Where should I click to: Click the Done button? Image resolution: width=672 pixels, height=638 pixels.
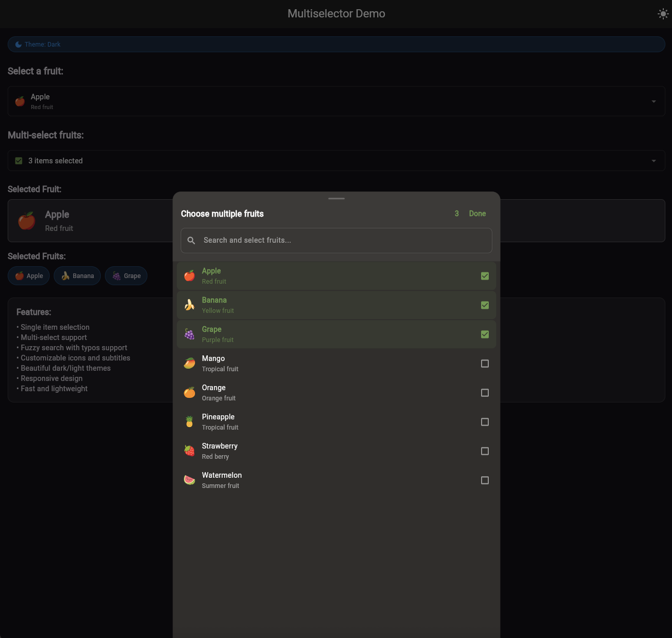[x=478, y=214]
